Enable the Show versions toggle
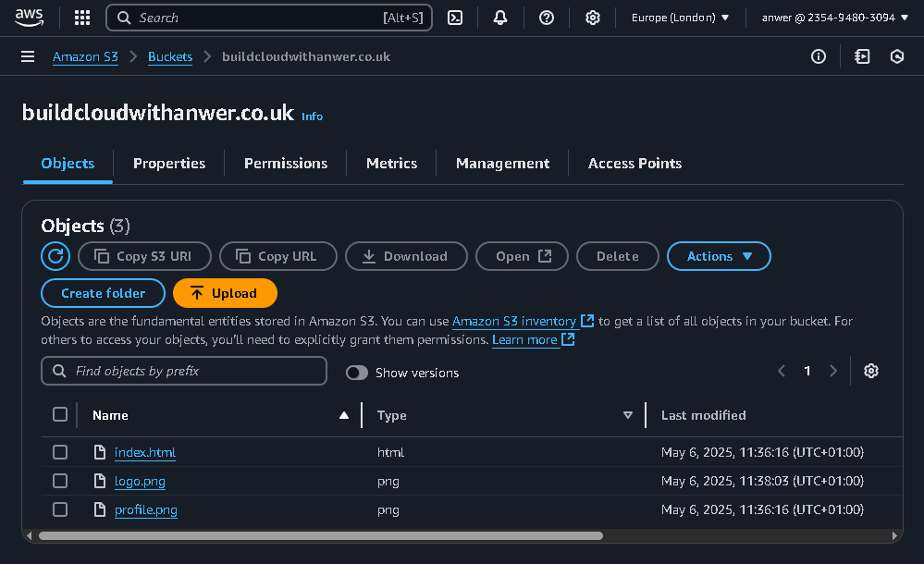This screenshot has height=564, width=924. [356, 373]
